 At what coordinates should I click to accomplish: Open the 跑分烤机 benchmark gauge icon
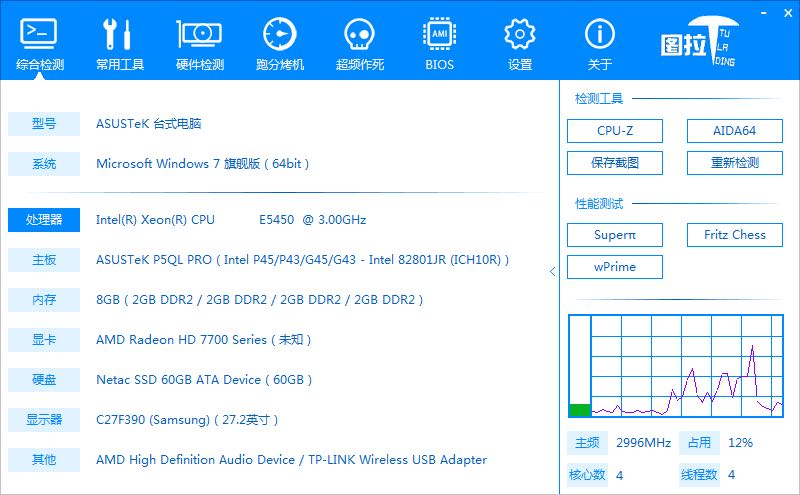point(280,34)
